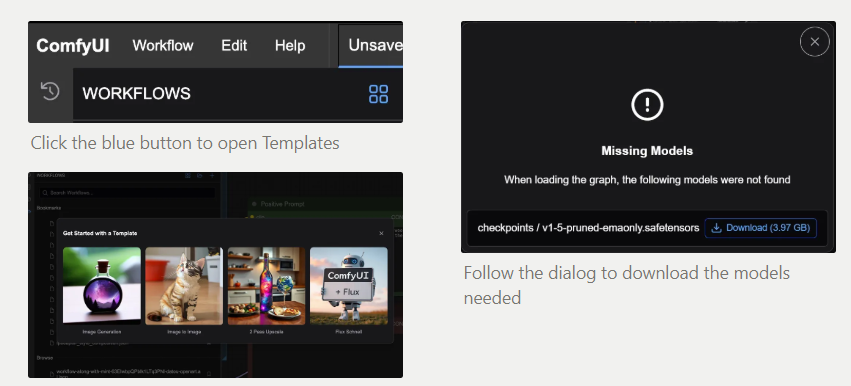
Task: Open the Workflow menu
Action: pyautogui.click(x=163, y=46)
